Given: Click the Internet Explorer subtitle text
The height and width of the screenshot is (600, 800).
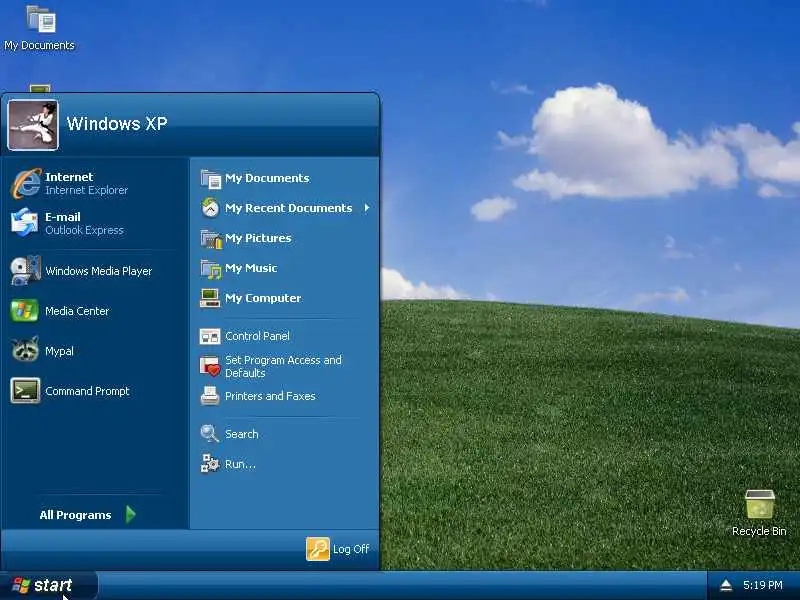Looking at the screenshot, I should pyautogui.click(x=86, y=190).
